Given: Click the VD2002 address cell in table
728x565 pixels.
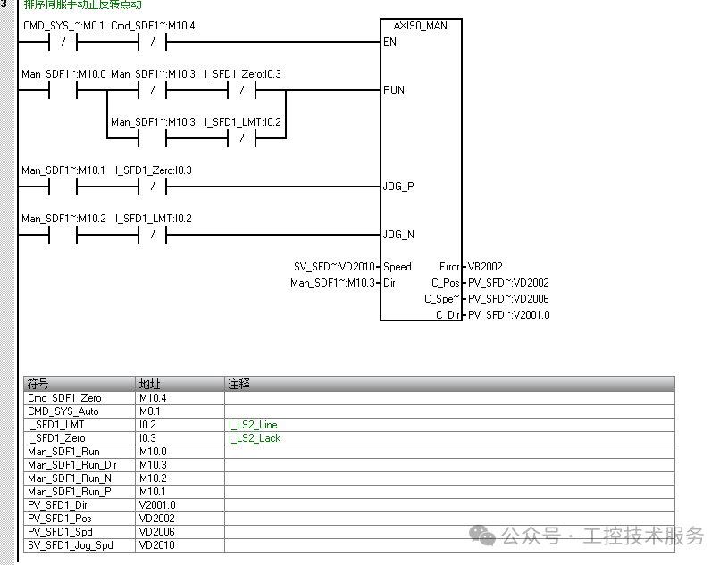Looking at the screenshot, I should point(180,519).
